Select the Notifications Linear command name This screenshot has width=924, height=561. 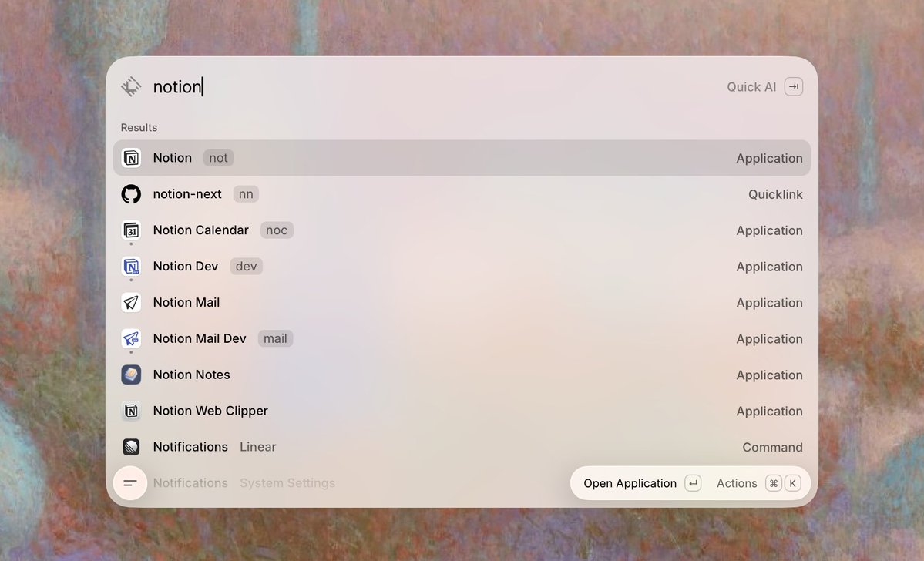pos(190,447)
